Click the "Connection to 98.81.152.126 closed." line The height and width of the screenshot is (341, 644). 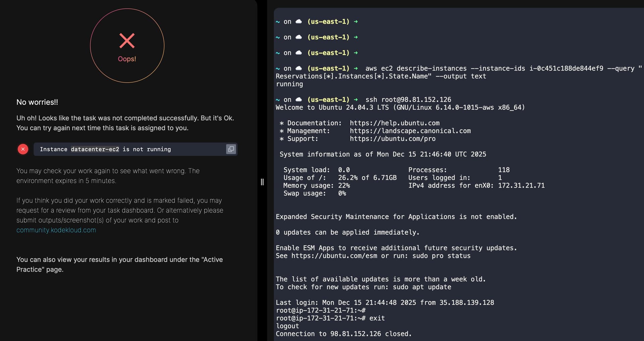(343, 334)
